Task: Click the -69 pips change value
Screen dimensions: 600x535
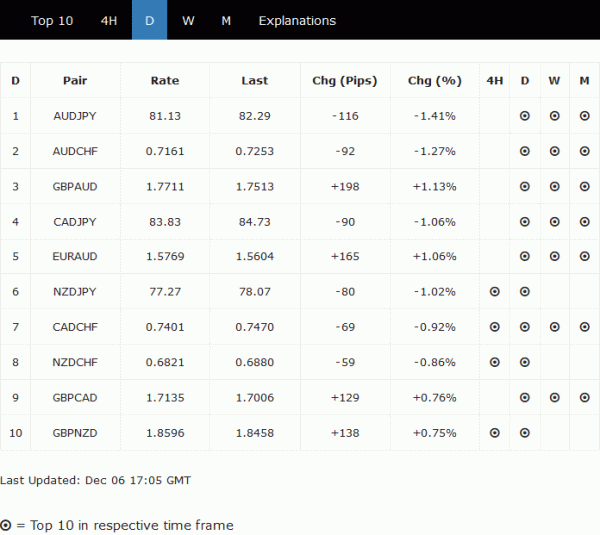Action: pos(345,327)
